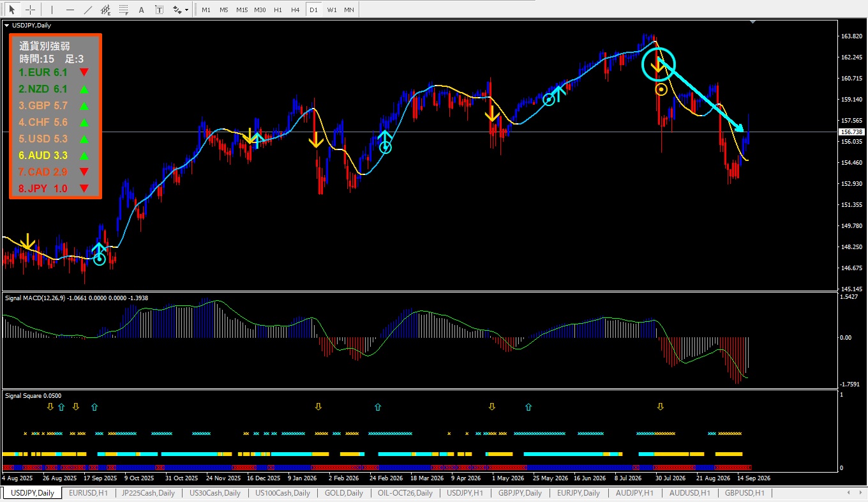The height and width of the screenshot is (502, 868).
Task: Open USDJPY,Daily chart menu triangle
Action: pos(7,26)
